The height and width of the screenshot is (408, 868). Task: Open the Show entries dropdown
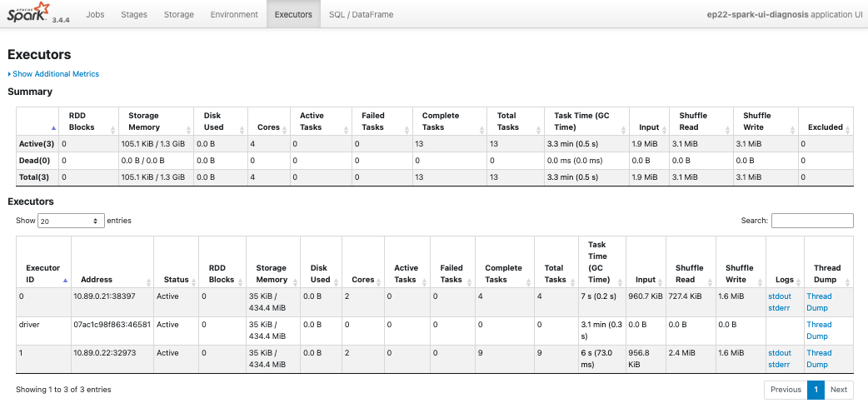tap(71, 221)
